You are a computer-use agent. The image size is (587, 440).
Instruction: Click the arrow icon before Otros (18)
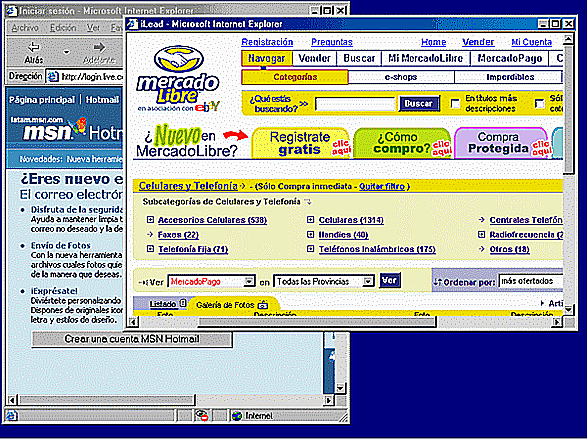[x=481, y=249]
